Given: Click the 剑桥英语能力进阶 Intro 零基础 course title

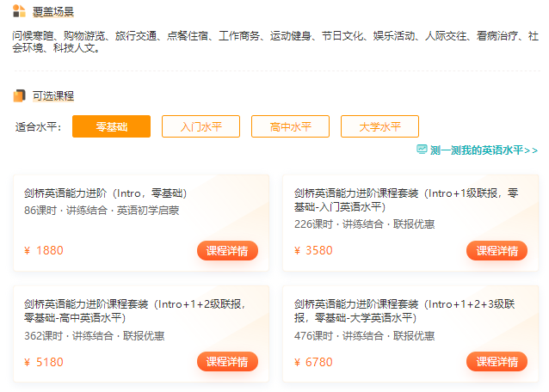Looking at the screenshot, I should (x=105, y=193).
